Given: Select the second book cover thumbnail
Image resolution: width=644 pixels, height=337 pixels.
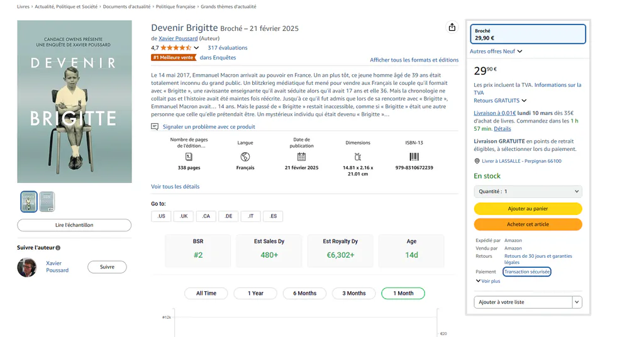Looking at the screenshot, I should 47,202.
